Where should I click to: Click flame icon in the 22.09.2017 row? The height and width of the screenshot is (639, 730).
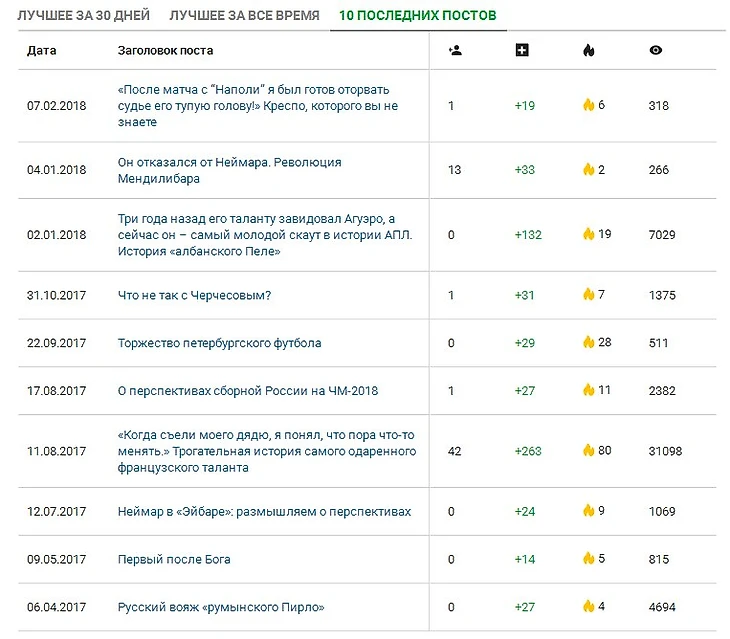(589, 342)
